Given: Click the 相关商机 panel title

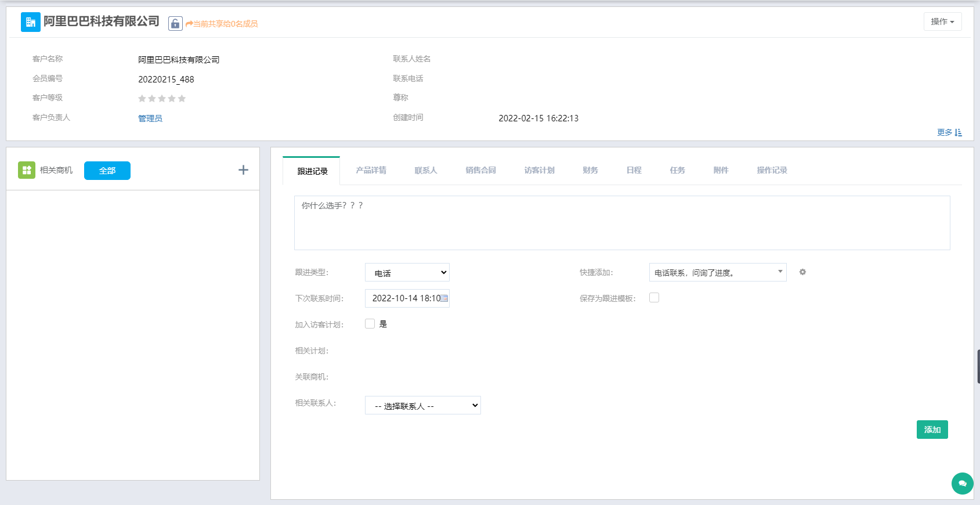Looking at the screenshot, I should point(56,170).
